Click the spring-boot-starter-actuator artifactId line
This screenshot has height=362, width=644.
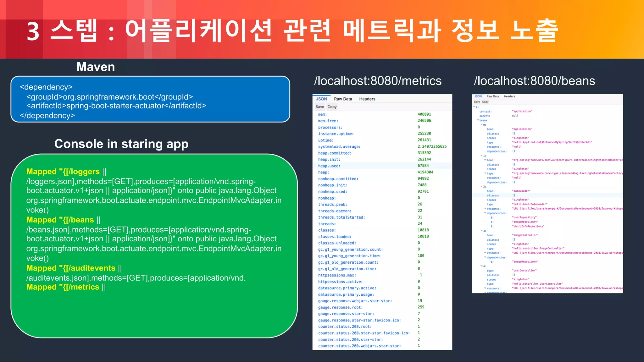(x=116, y=106)
